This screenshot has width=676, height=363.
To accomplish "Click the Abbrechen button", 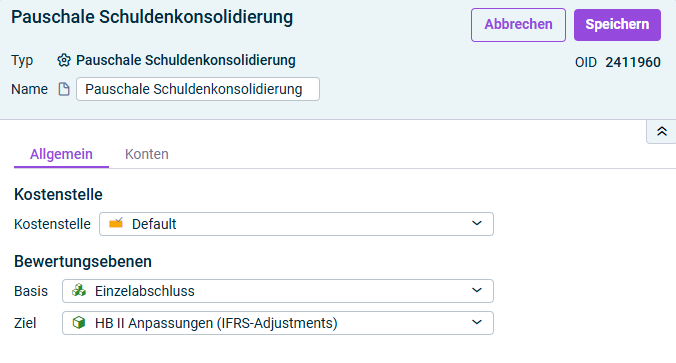I will pyautogui.click(x=518, y=25).
